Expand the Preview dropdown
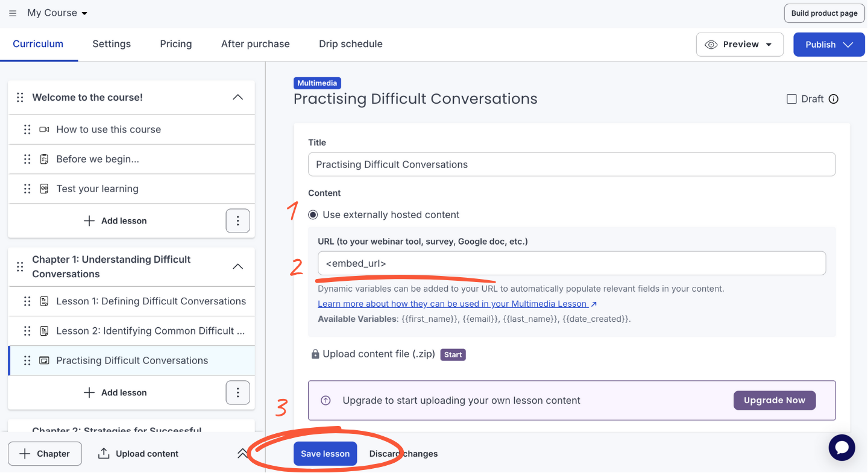 point(740,45)
